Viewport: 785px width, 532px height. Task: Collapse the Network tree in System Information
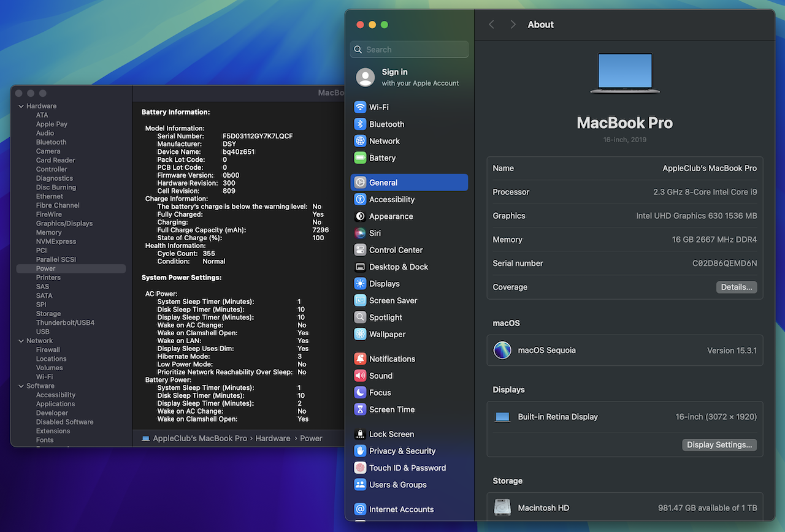[x=21, y=341]
